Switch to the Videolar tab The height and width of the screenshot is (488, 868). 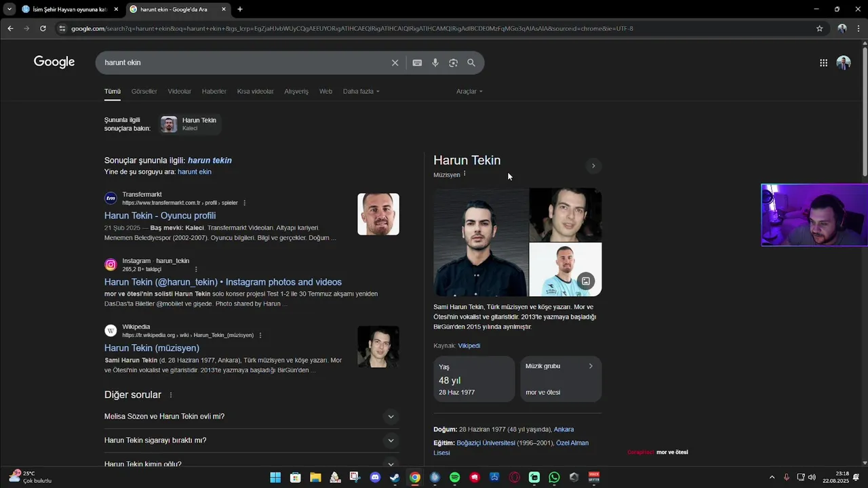180,91
